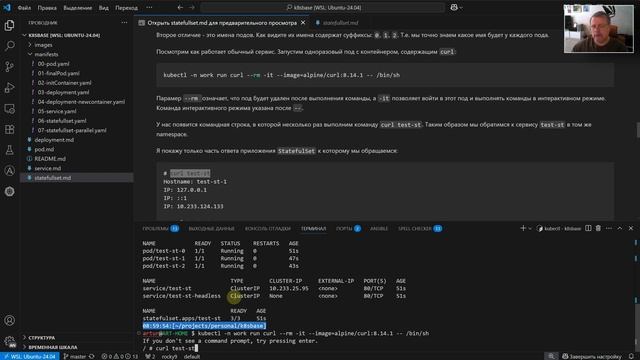Open the Правка menu
The image size is (640, 360).
pyautogui.click(x=47, y=8)
